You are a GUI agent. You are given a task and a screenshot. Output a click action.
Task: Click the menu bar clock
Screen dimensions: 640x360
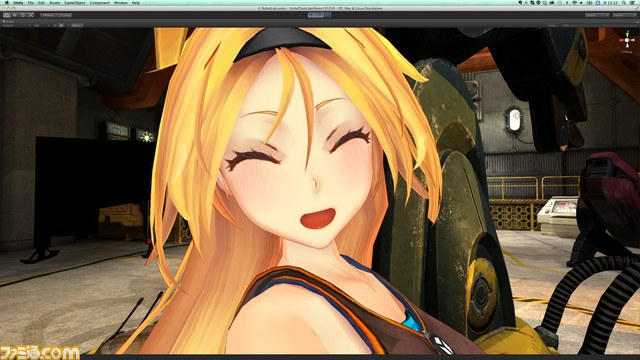(610, 3)
